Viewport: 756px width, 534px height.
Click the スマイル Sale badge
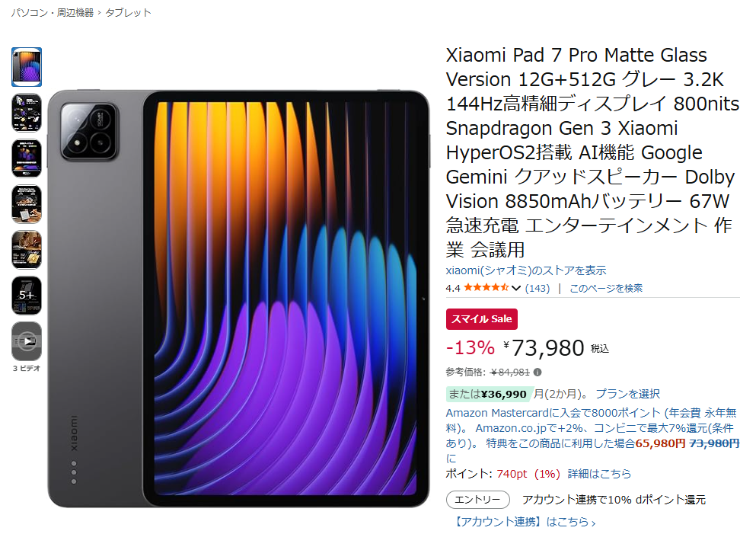tap(482, 319)
